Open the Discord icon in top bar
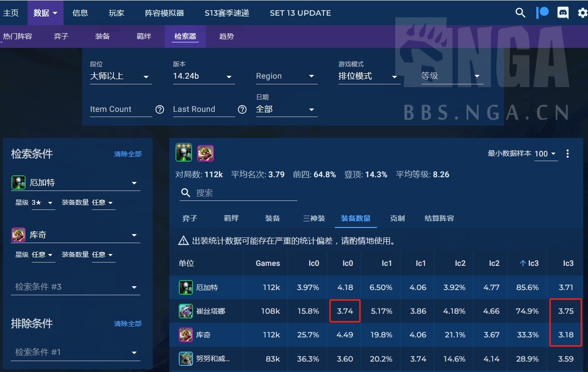The height and width of the screenshot is (372, 588). click(x=563, y=13)
